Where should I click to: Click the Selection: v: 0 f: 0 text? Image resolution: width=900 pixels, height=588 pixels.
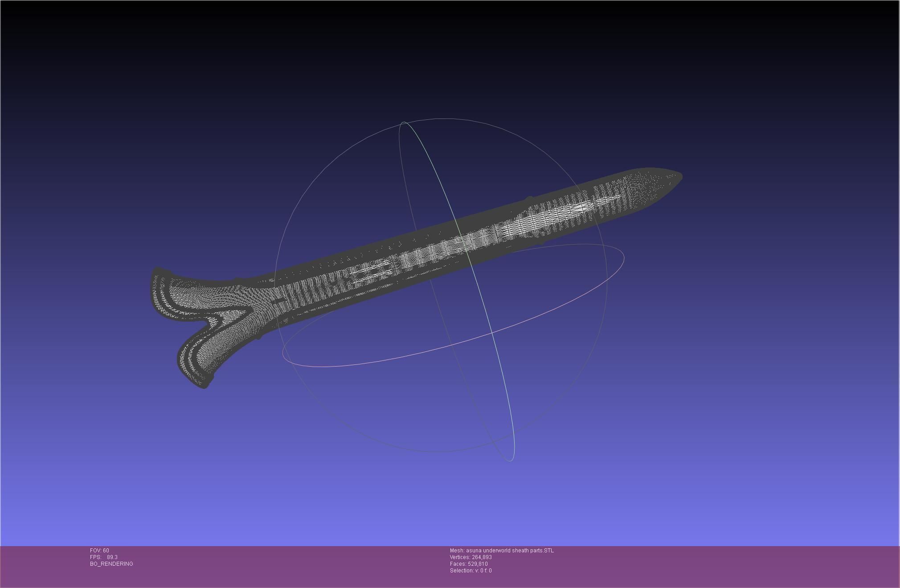(x=471, y=571)
